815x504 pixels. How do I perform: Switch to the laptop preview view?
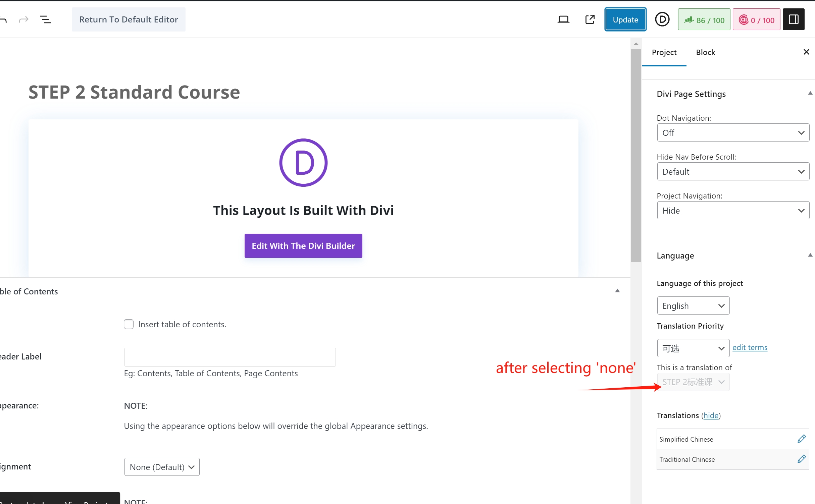563,19
